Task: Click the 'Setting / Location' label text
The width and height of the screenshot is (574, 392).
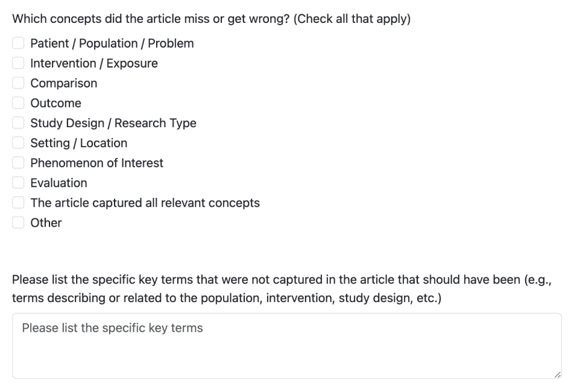Action: click(x=79, y=143)
